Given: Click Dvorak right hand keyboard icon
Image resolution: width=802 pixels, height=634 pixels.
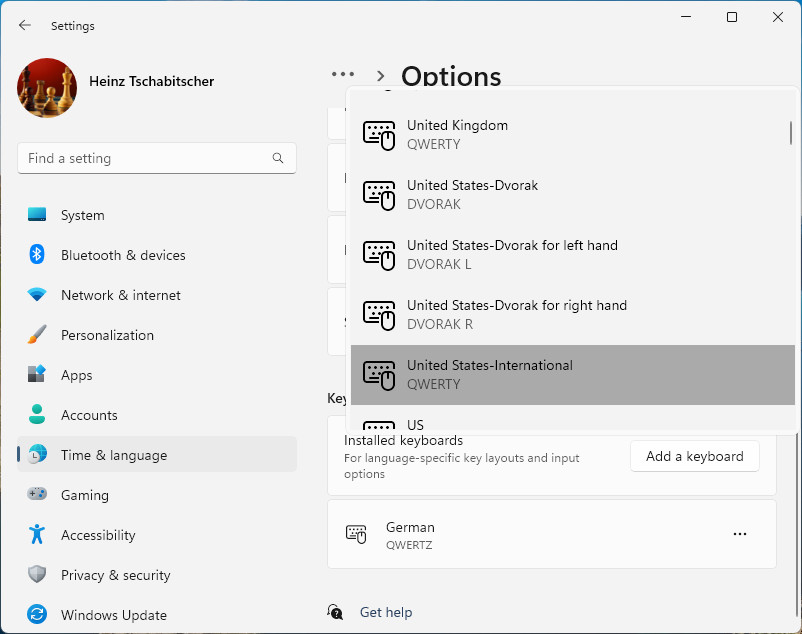Looking at the screenshot, I should click(379, 315).
